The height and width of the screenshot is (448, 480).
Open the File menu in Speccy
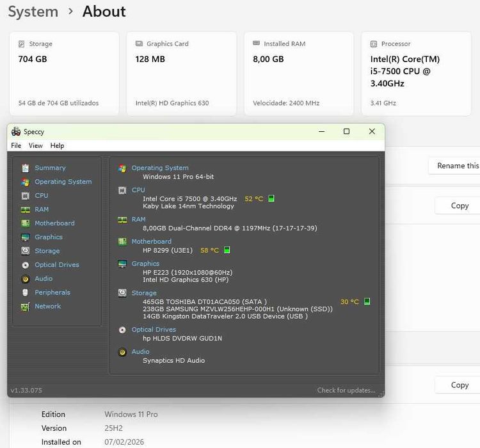coord(16,145)
